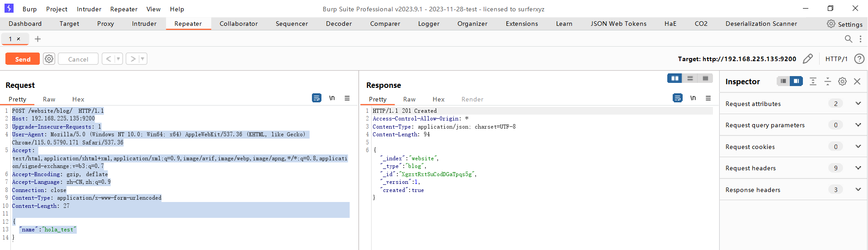Toggle request word wrap icon
868x250 pixels.
316,98
